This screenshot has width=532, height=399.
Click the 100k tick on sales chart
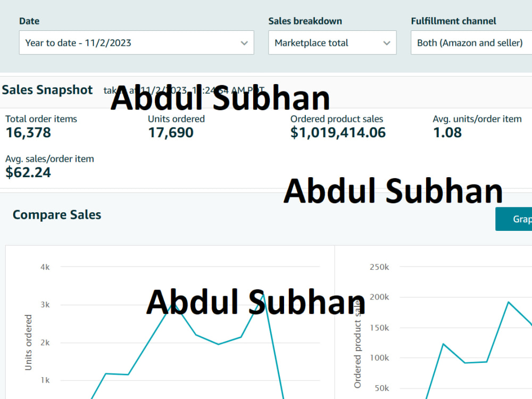379,358
